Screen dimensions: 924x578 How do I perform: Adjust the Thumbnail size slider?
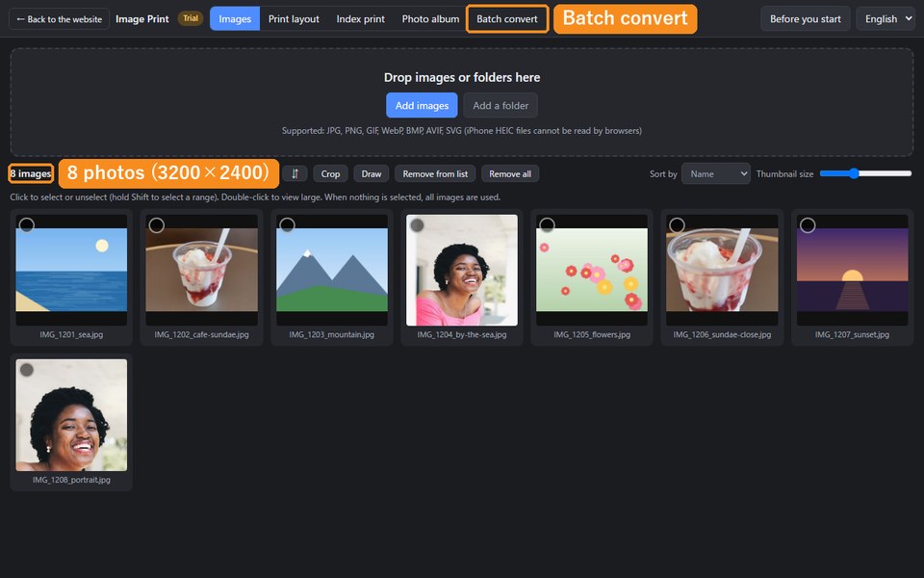(x=865, y=173)
